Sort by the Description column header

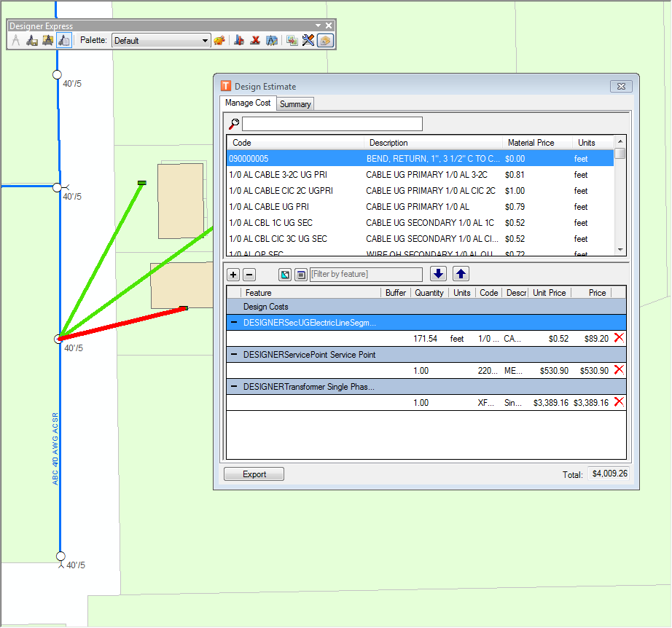tap(433, 143)
